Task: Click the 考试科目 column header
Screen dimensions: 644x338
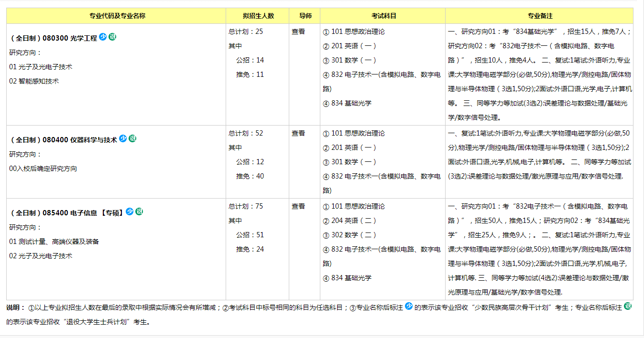Action: 383,16
